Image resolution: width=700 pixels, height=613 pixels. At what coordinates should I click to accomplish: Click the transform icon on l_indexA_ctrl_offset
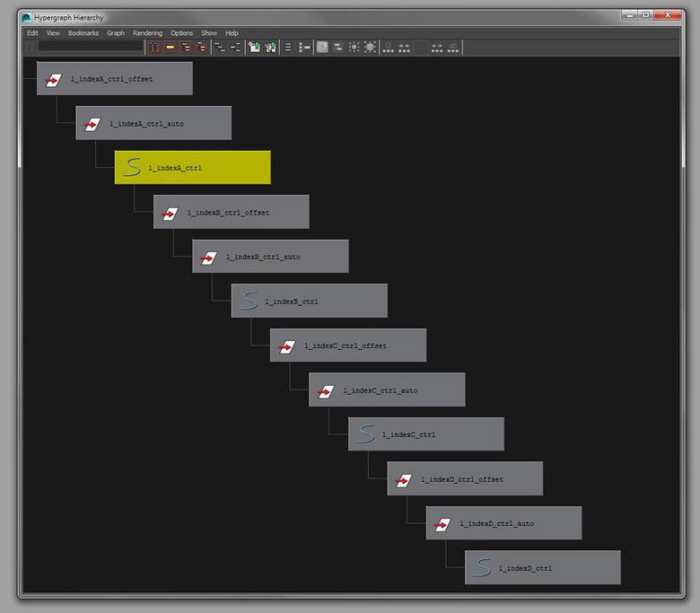[54, 79]
